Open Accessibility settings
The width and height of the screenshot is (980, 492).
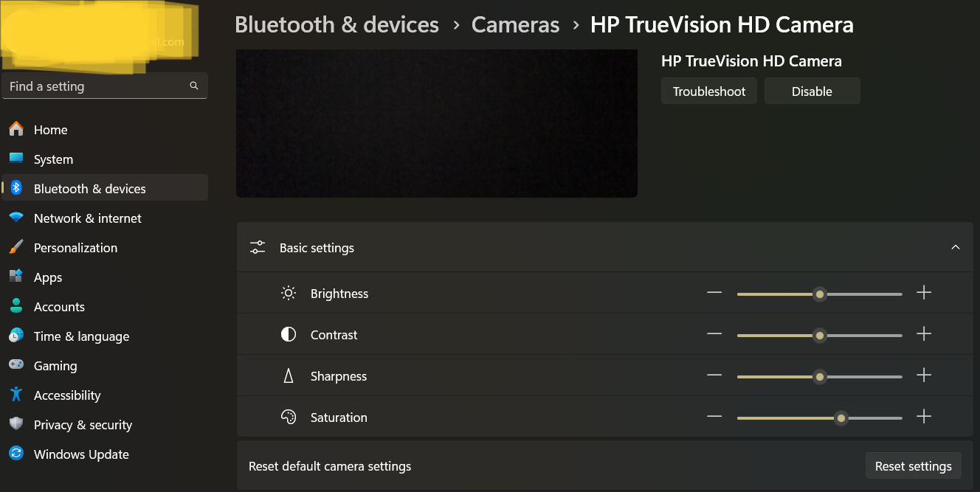(x=105, y=395)
